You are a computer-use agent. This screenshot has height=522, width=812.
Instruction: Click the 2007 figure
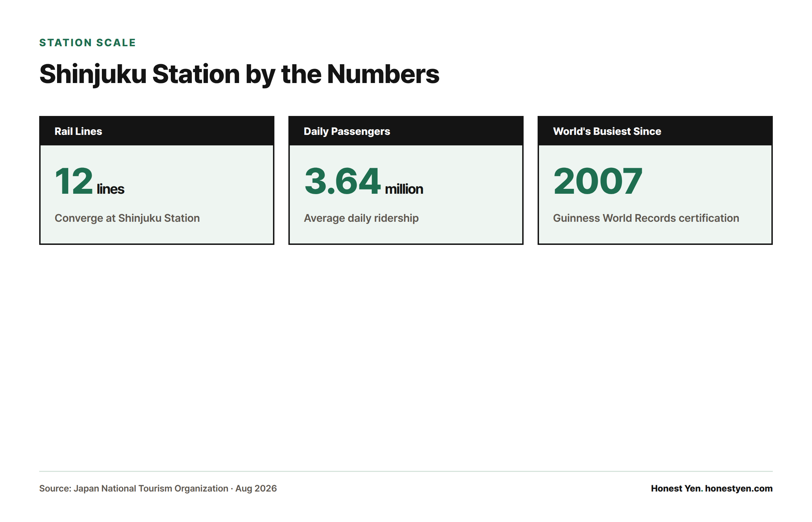pyautogui.click(x=598, y=181)
